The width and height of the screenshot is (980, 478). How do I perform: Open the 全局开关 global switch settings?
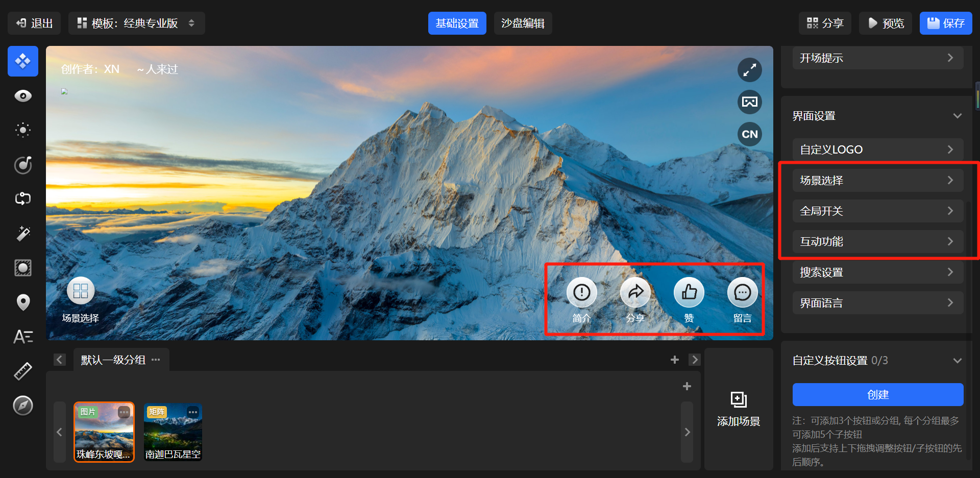pos(877,211)
